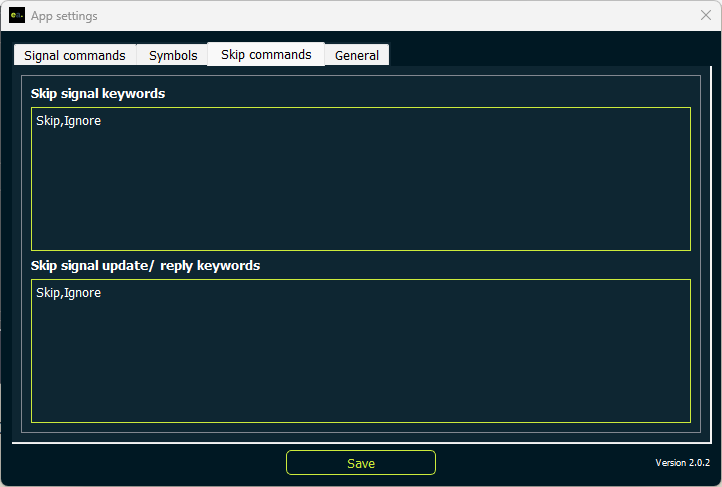Click the 'App settings' window title text
Viewport: 722px width, 487px height.
(x=64, y=16)
